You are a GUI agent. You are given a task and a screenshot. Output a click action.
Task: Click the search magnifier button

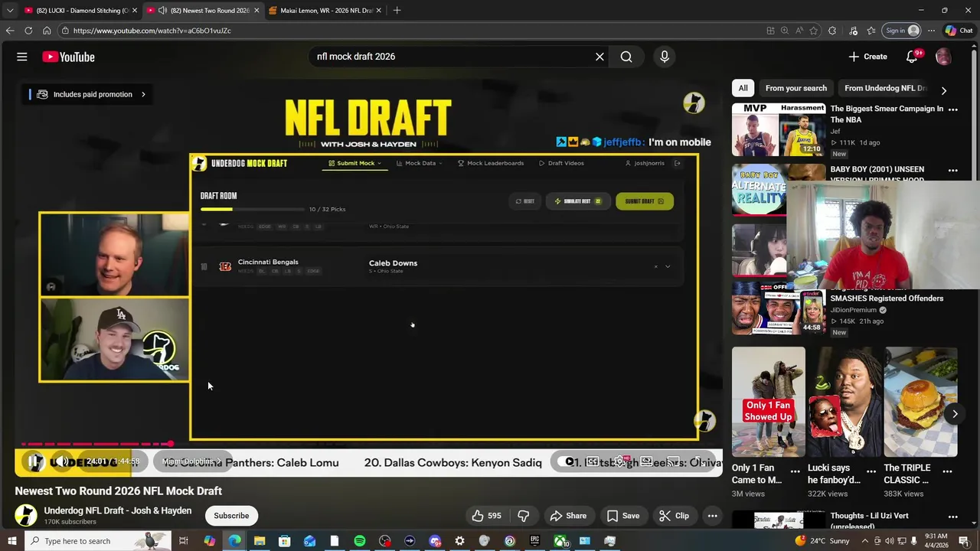click(x=626, y=57)
